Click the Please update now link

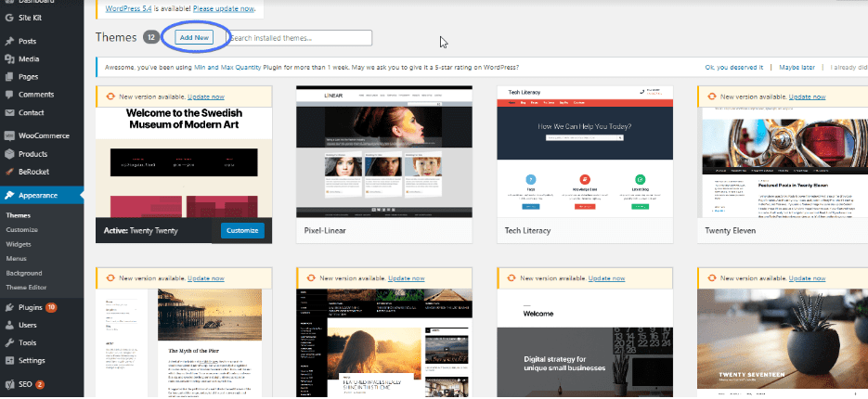click(x=224, y=9)
